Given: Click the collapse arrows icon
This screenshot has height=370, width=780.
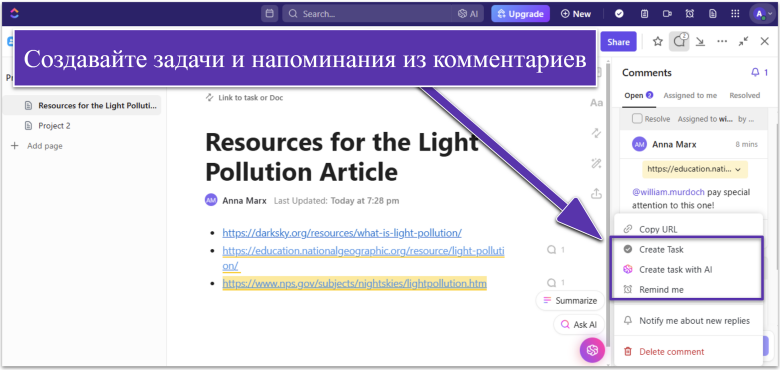Looking at the screenshot, I should (743, 42).
